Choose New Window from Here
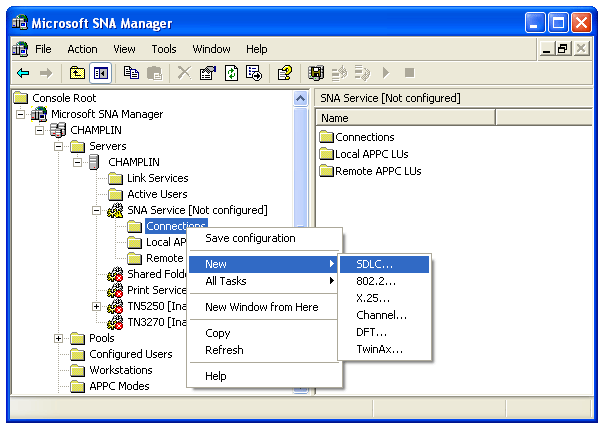The height and width of the screenshot is (428, 604). 265,307
